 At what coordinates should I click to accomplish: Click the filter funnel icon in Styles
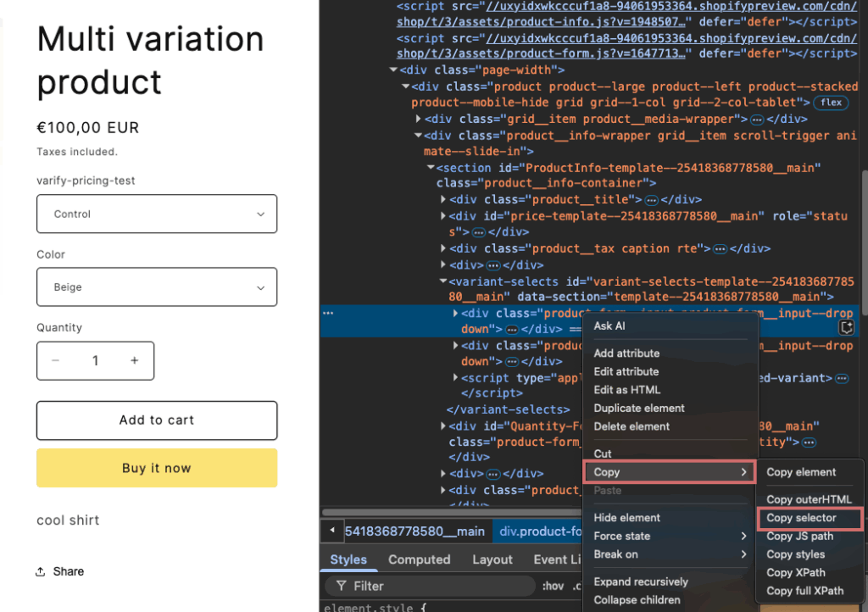[342, 586]
